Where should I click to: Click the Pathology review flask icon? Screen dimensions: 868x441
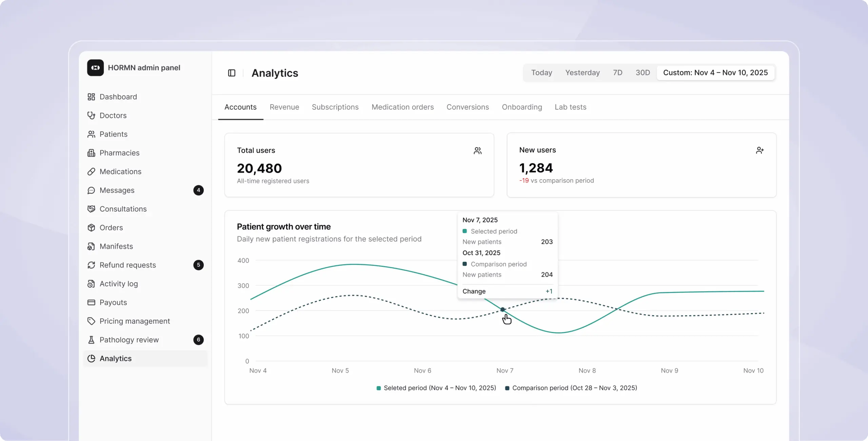tap(91, 340)
